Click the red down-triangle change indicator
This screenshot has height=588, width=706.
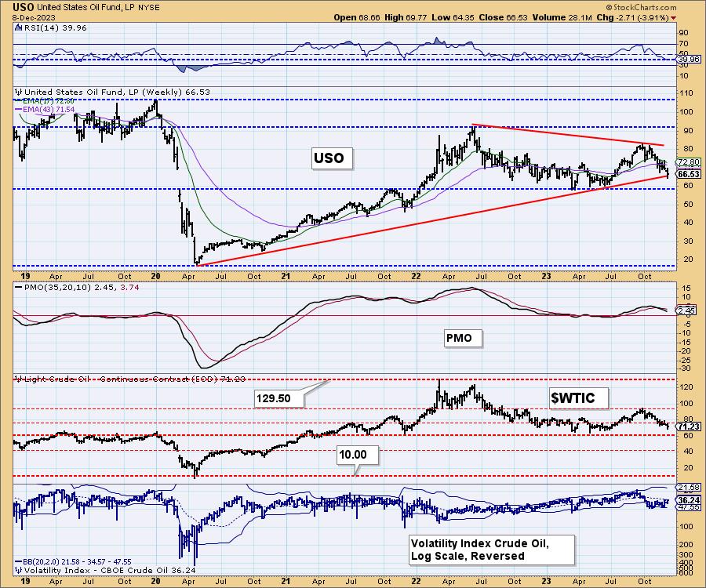click(673, 18)
